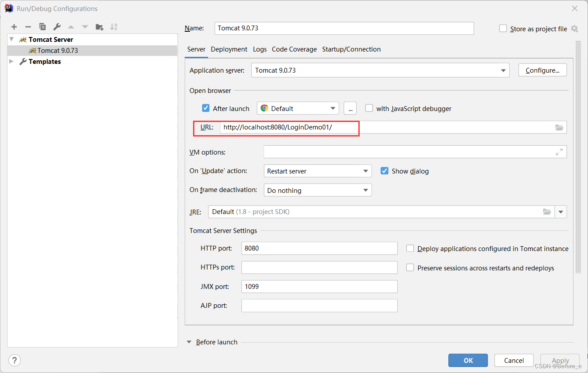Viewport: 588px width, 373px height.
Task: Toggle the Show dialog checkbox
Action: tap(384, 171)
